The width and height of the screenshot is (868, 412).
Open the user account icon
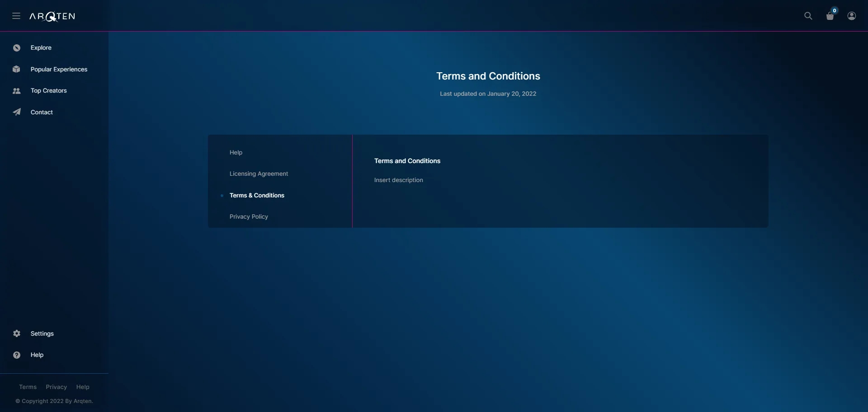point(852,16)
